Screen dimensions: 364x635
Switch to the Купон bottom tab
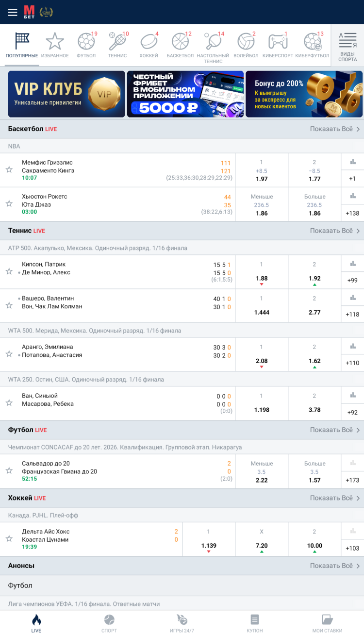[255, 623]
